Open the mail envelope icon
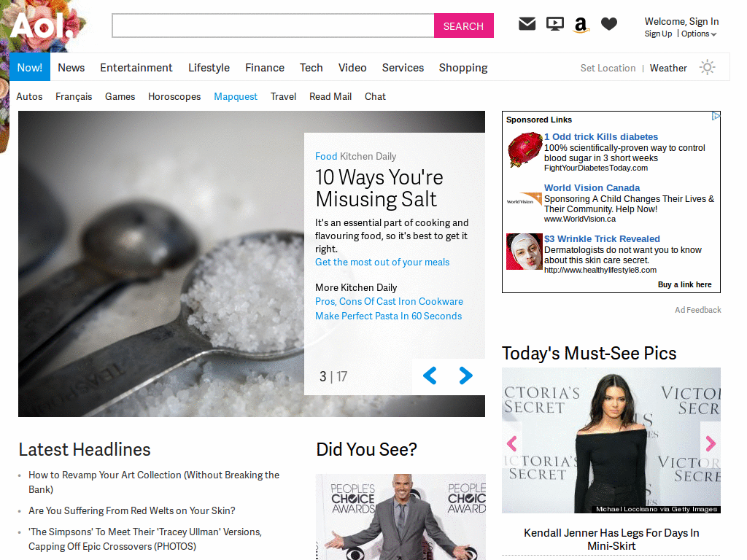 pos(527,24)
